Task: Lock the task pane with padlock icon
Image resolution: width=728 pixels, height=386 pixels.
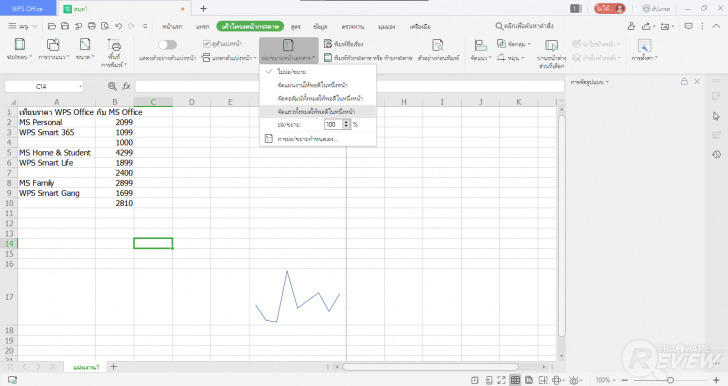Action: (x=684, y=82)
